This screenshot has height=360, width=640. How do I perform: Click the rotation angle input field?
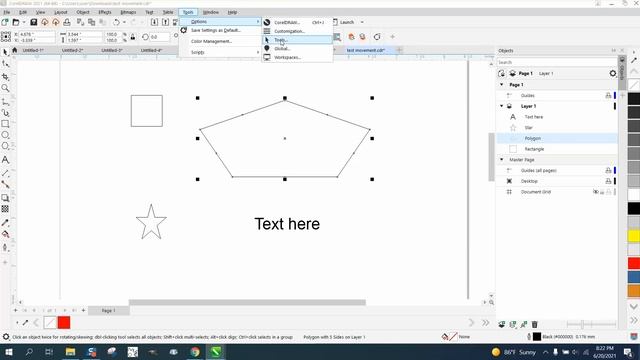coord(159,37)
